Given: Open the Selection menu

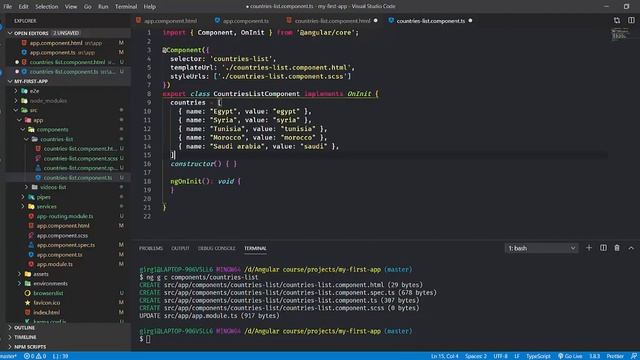Looking at the screenshot, I should (47, 7).
